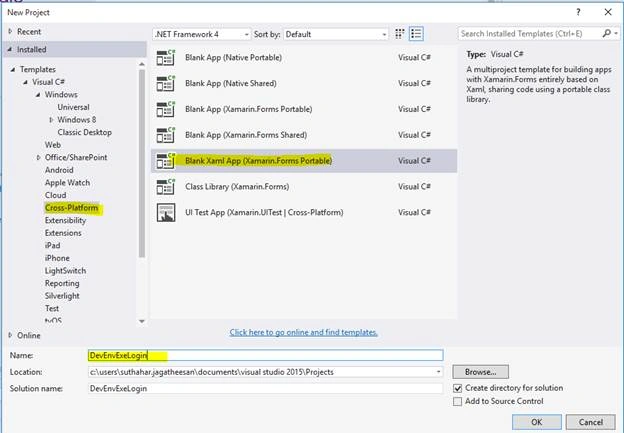
Task: Enable Add to Source Control checkbox
Action: point(458,402)
